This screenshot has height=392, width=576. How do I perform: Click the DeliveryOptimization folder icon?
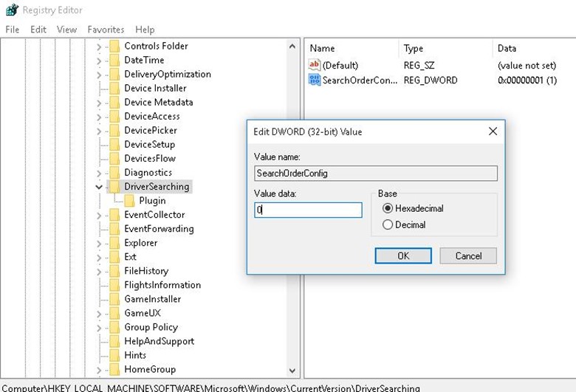click(x=114, y=74)
